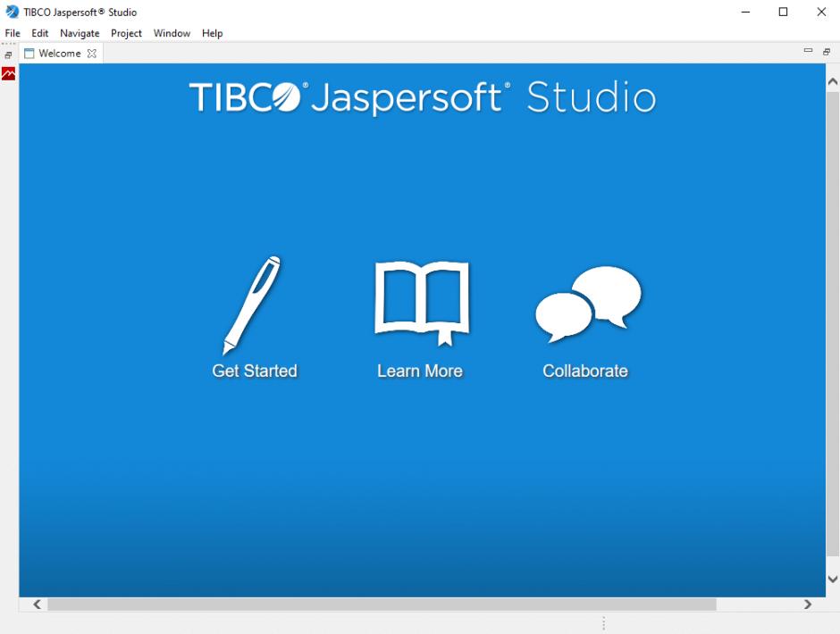840x634 pixels.
Task: Click the horizontal scrollbar thumb
Action: click(382, 604)
